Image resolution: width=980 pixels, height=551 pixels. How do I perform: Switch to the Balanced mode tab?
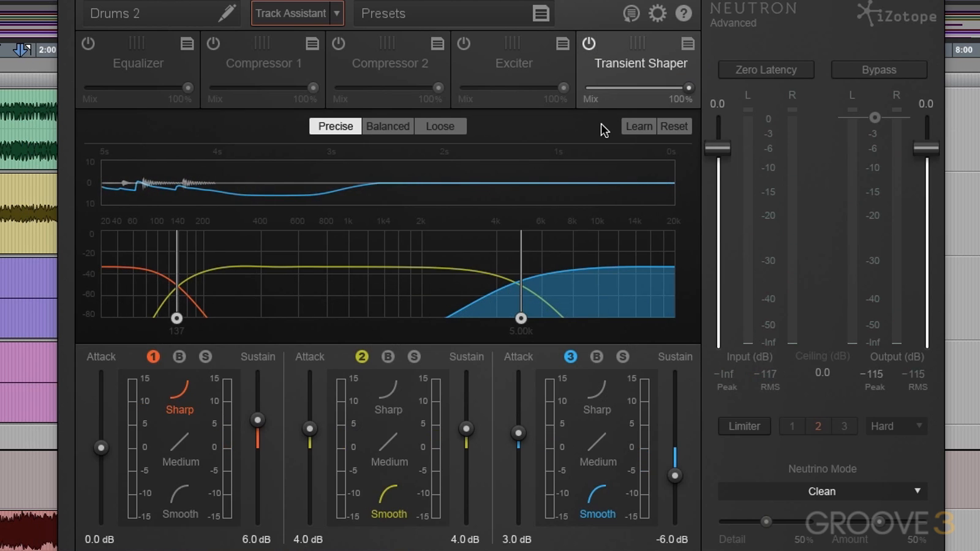[x=388, y=126]
